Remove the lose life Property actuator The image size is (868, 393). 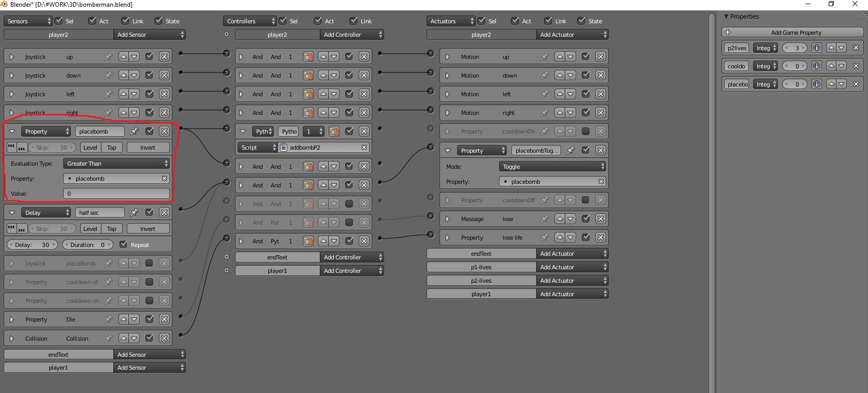[x=600, y=238]
